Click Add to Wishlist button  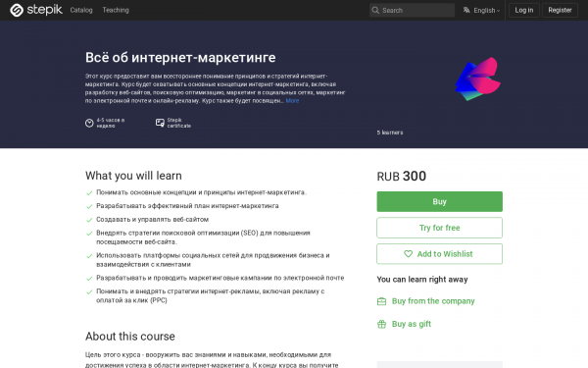click(439, 254)
